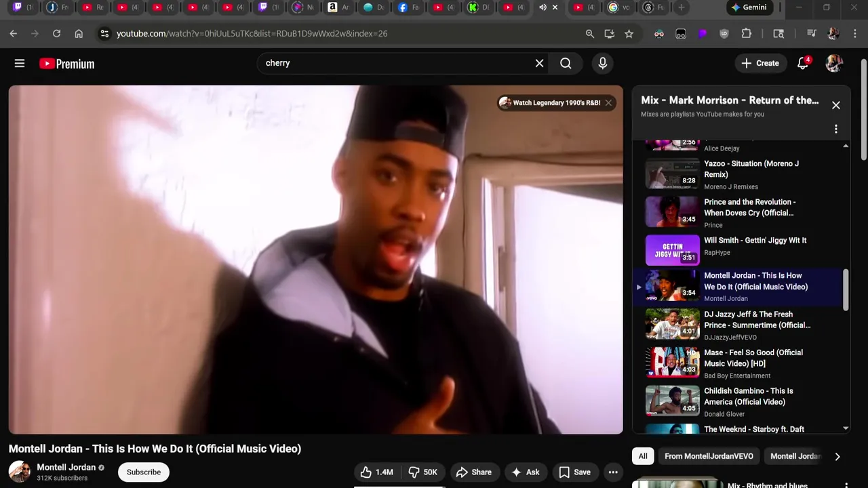868x488 pixels.
Task: Open the glasses-face extension icon
Action: point(659,33)
